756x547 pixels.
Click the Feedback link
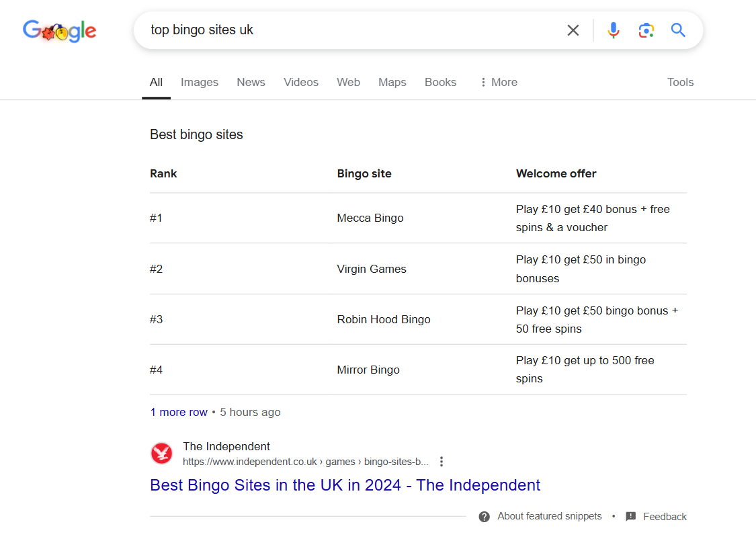(x=665, y=517)
